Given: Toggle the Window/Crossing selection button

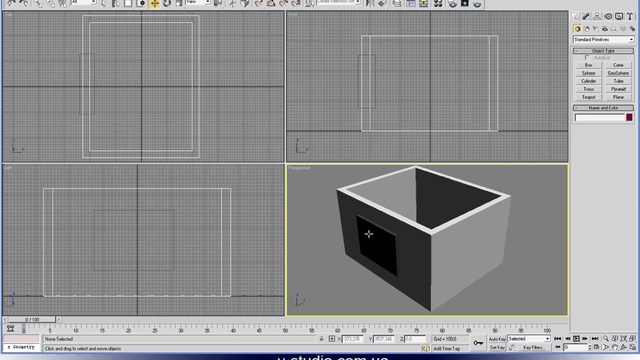Looking at the screenshot, I should [141, 3].
